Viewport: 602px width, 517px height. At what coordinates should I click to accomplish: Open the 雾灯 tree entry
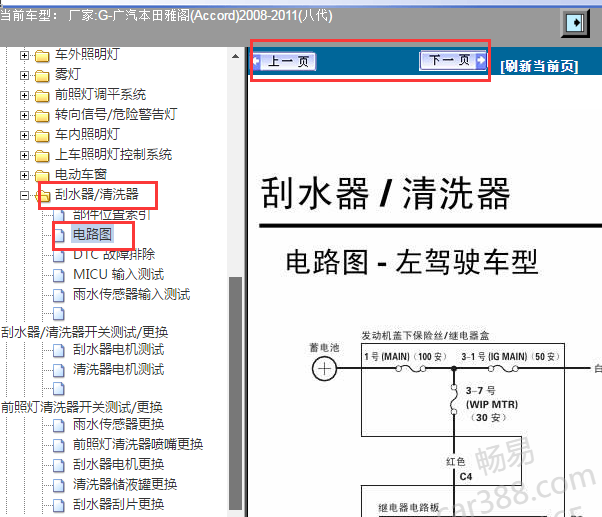68,74
